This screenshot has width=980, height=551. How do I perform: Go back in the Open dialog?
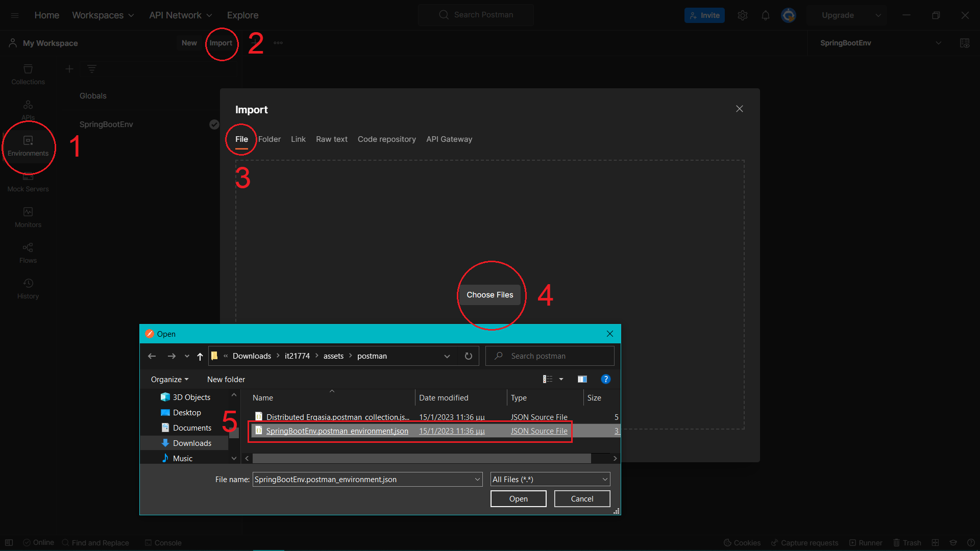(152, 356)
